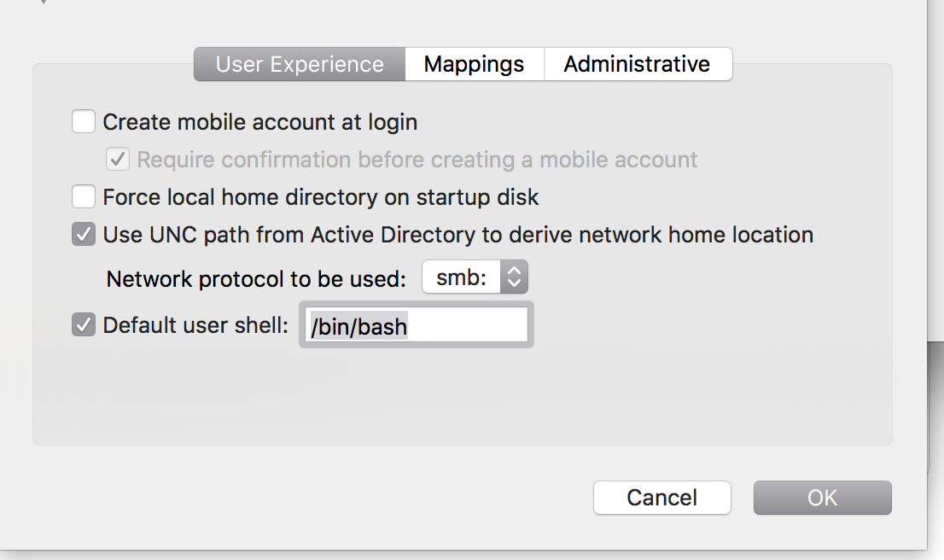Click the up chevron on the smb: popup
The height and width of the screenshot is (560, 944).
pos(516,271)
